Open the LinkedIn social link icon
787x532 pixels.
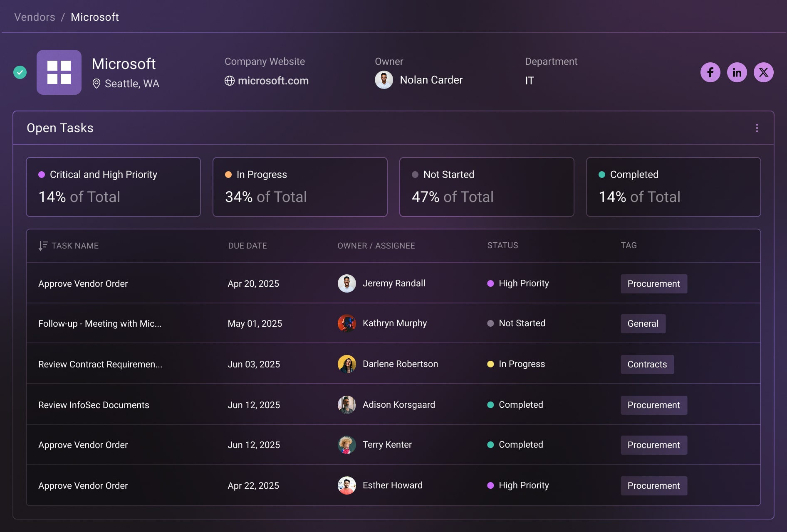point(737,72)
